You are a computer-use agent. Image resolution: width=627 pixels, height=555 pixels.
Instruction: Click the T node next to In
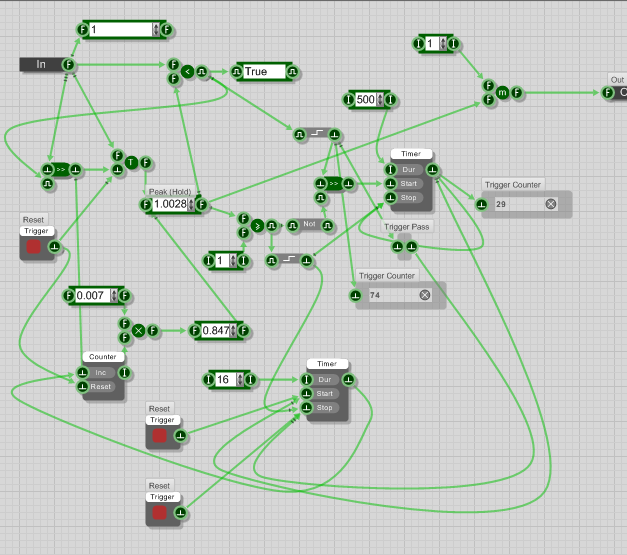click(x=131, y=162)
